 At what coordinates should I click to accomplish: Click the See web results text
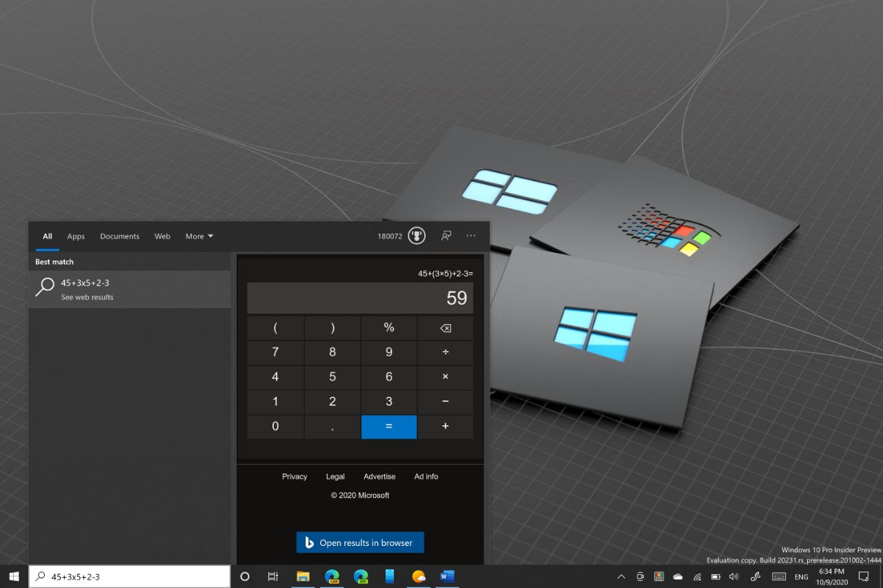(87, 297)
